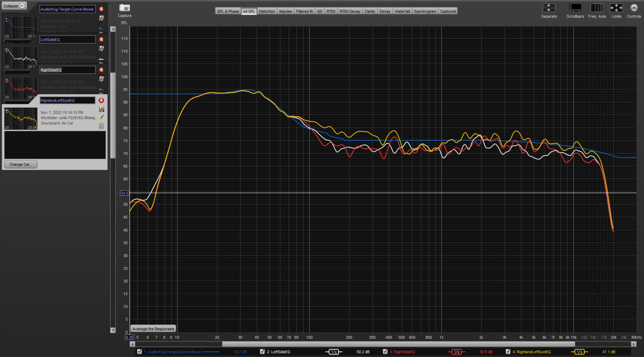The image size is (644, 357).
Task: Remove the Audiofrog-Target-Curve+Boost measurement
Action: tap(101, 9)
